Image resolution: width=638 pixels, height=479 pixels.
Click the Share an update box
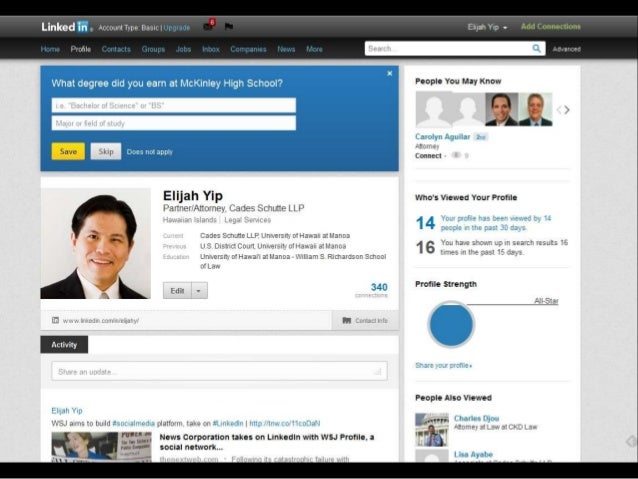pos(219,372)
